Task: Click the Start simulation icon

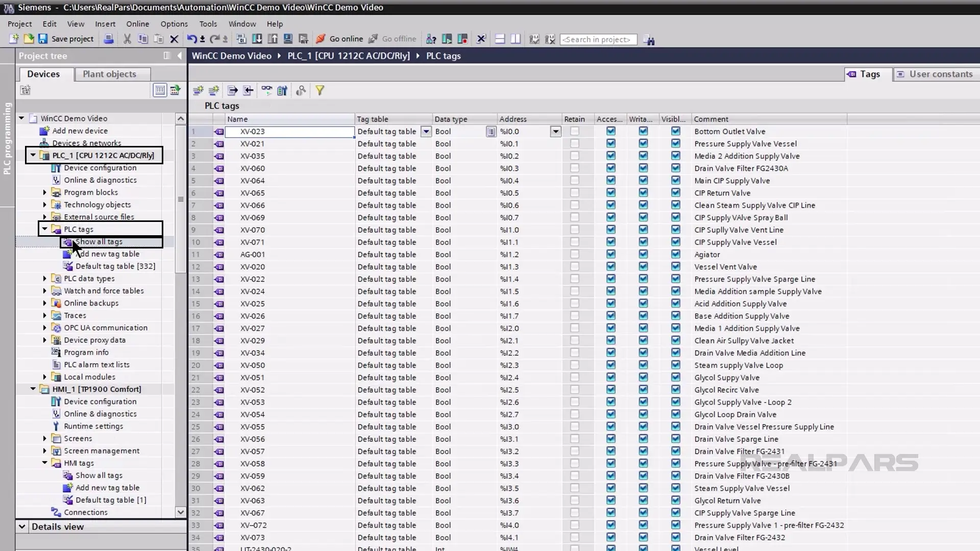Action: pyautogui.click(x=288, y=39)
